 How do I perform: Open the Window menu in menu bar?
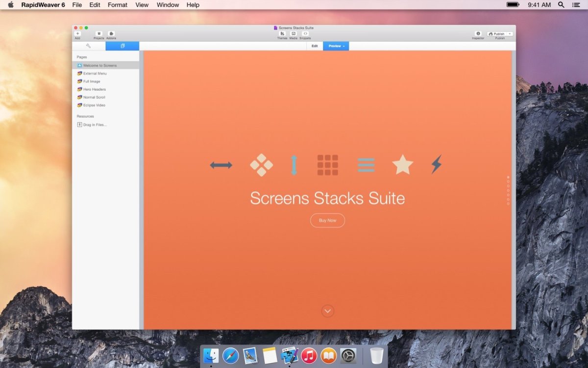168,5
